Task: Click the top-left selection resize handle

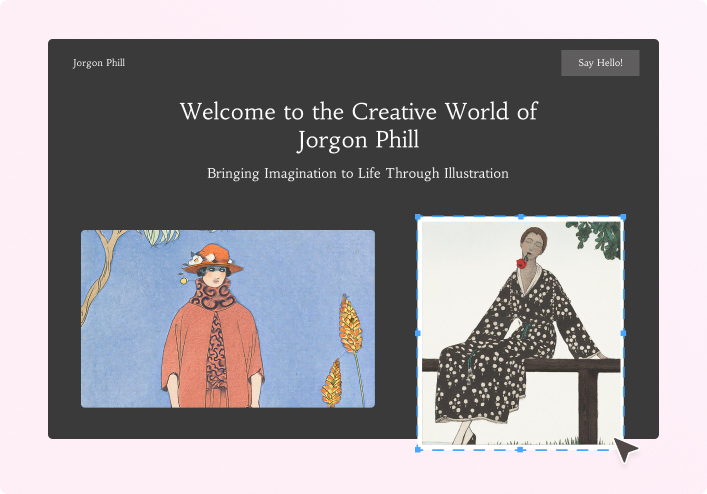Action: coord(417,217)
